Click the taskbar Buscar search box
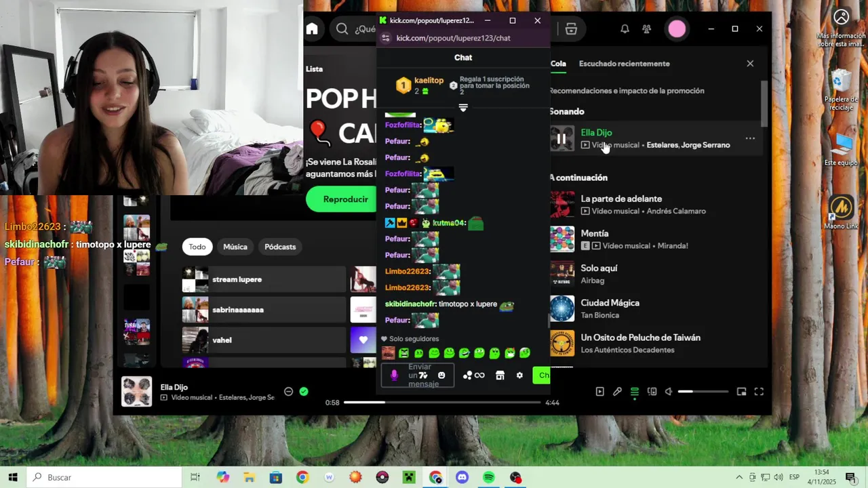 [104, 477]
